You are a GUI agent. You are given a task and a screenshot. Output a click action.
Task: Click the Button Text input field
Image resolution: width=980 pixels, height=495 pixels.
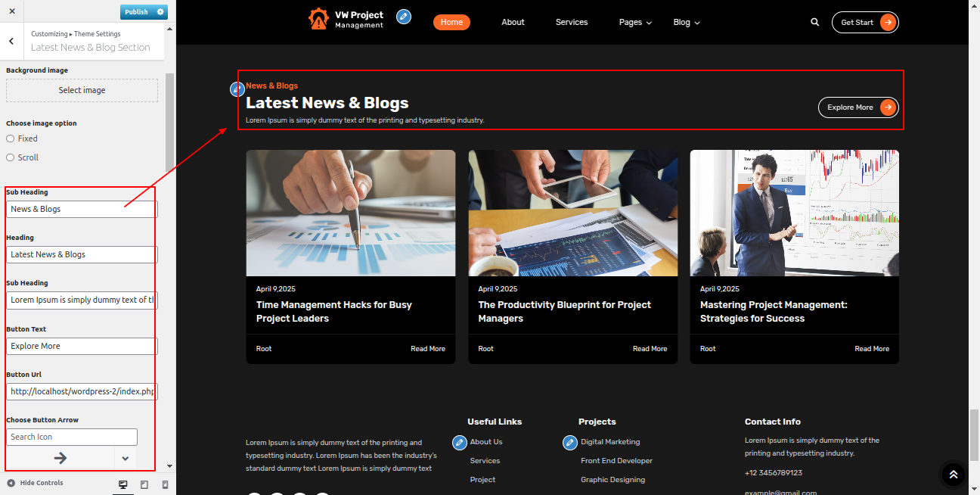[82, 346]
